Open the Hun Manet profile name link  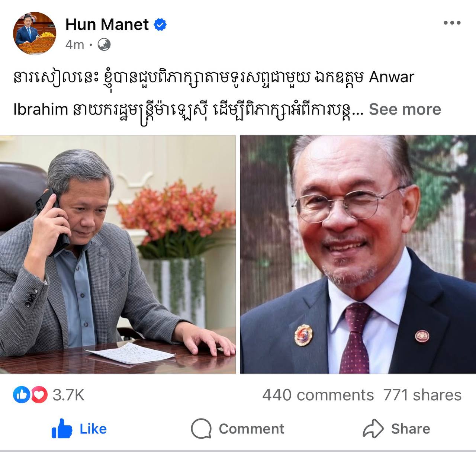tap(107, 25)
